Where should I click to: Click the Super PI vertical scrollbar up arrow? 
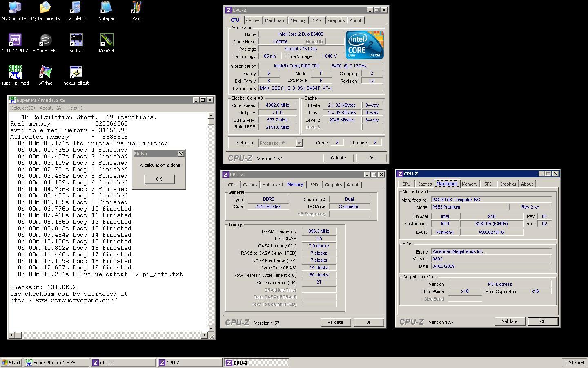[x=211, y=115]
